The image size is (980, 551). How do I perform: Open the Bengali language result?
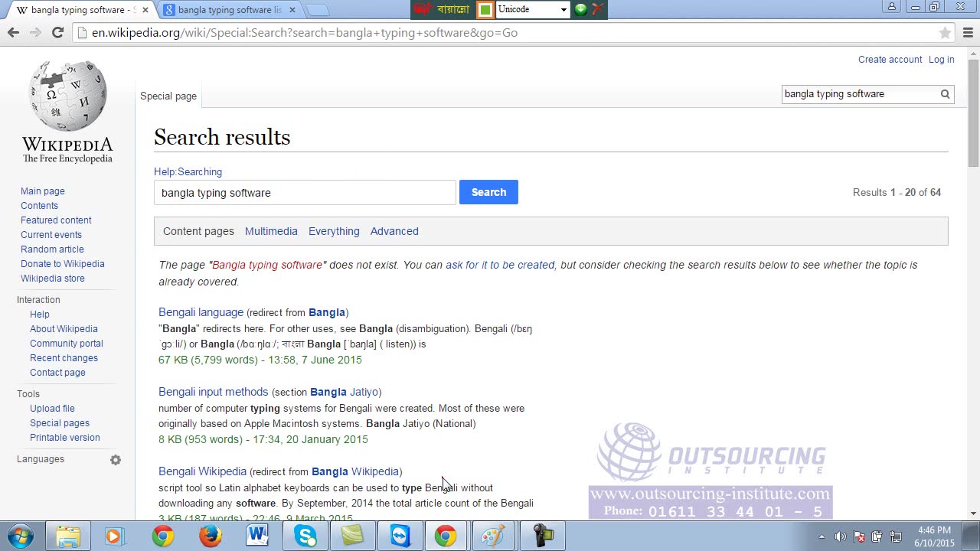coord(201,312)
